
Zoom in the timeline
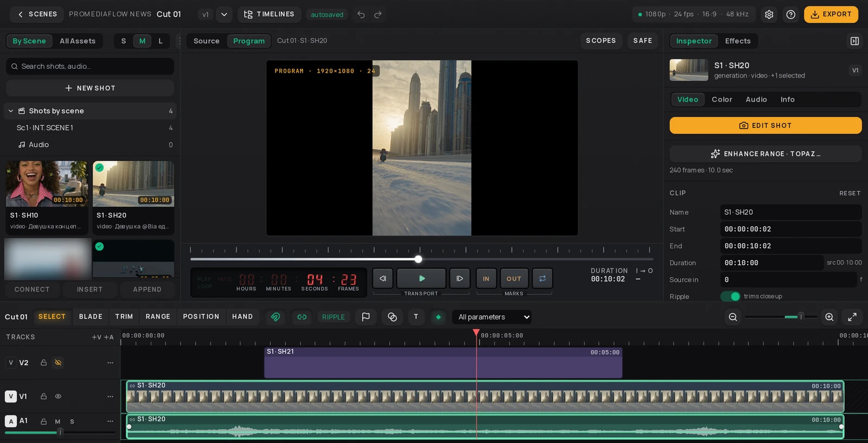pyautogui.click(x=829, y=317)
